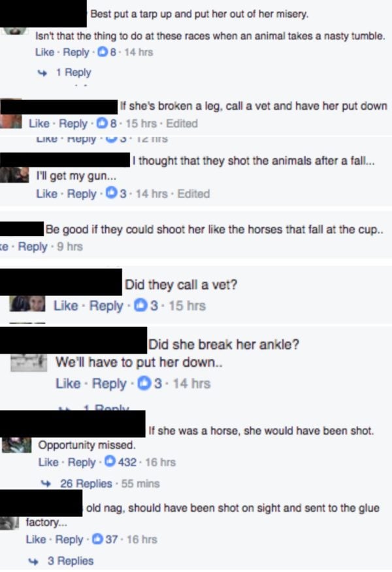Expand '1 Reply' under the tarp comment
Viewport: 392px width, 572px height.
pyautogui.click(x=73, y=72)
